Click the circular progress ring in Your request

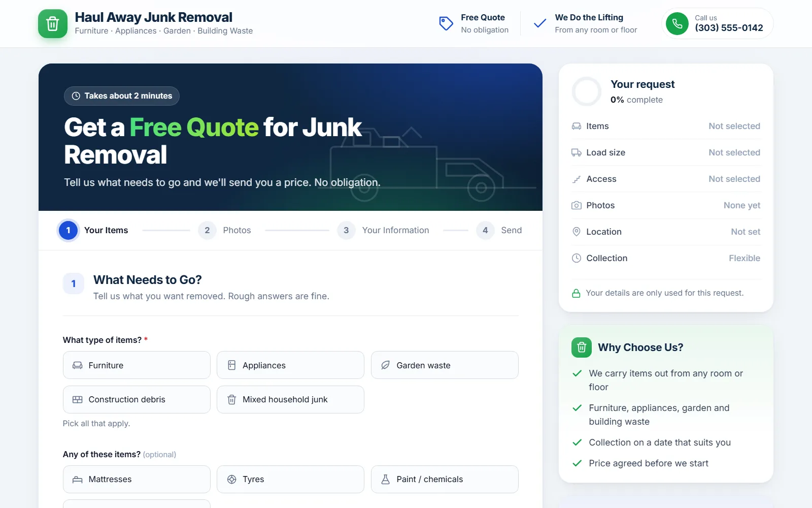(x=587, y=91)
